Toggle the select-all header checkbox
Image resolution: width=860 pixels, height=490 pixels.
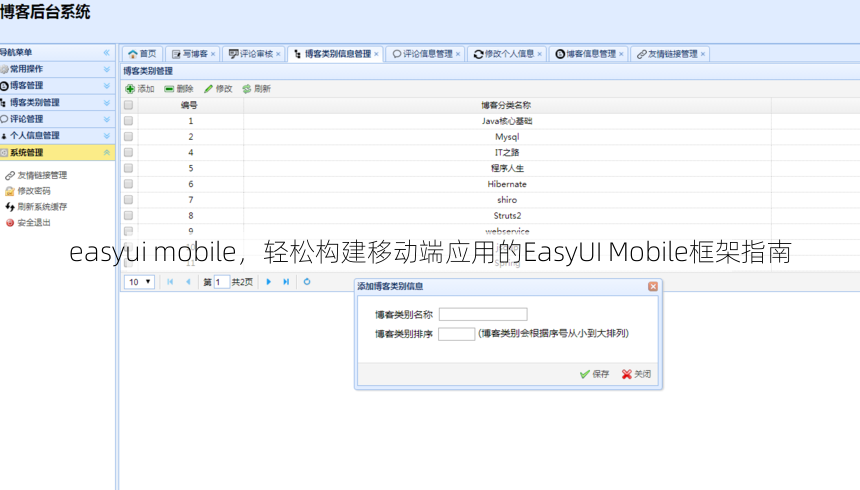[x=128, y=105]
